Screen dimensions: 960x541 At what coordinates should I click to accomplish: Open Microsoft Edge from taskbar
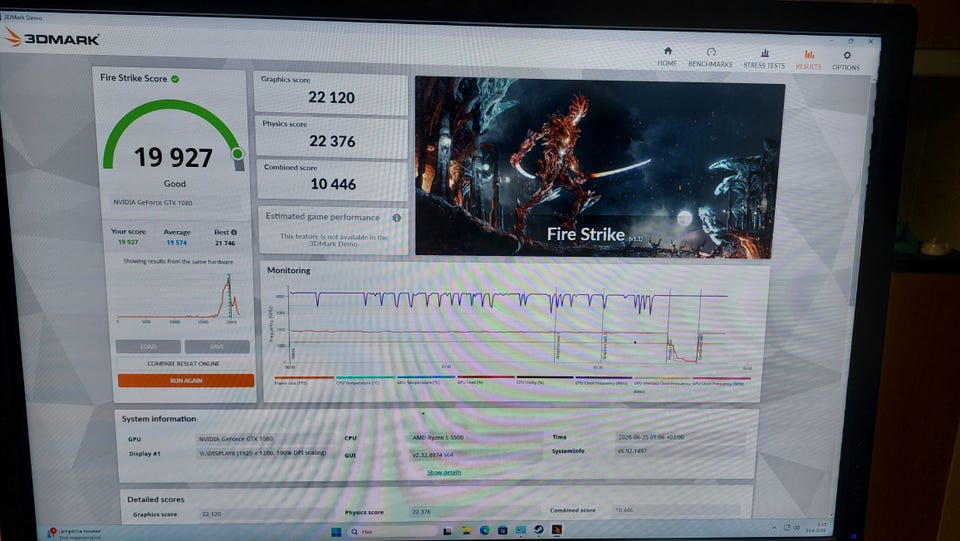click(x=484, y=530)
